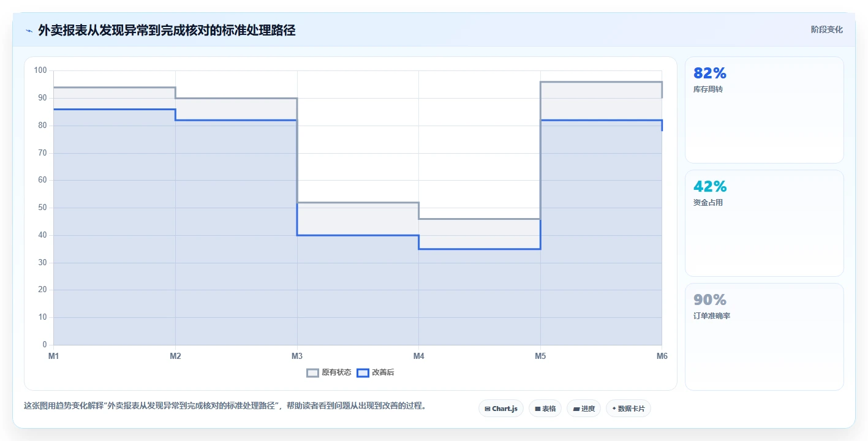Image resolution: width=868 pixels, height=441 pixels.
Task: Click the M6 x-axis label
Action: [x=662, y=356]
